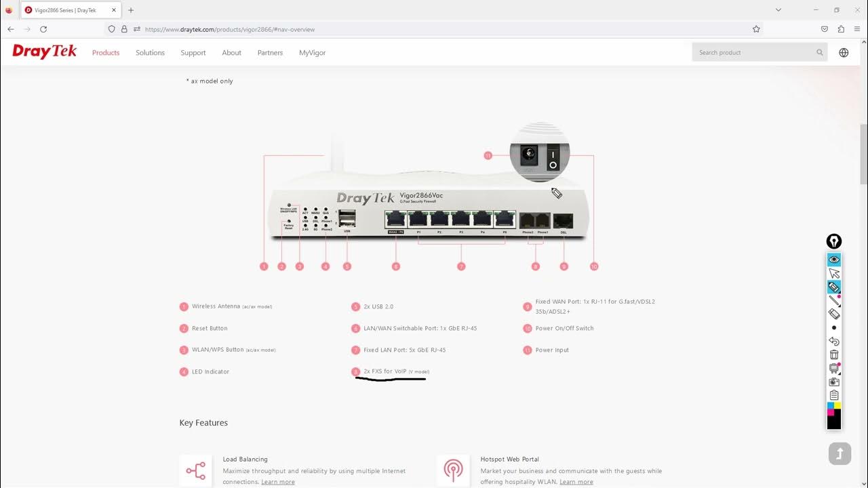868x488 pixels.
Task: Open the list all tabs dropdown
Action: pyautogui.click(x=778, y=10)
